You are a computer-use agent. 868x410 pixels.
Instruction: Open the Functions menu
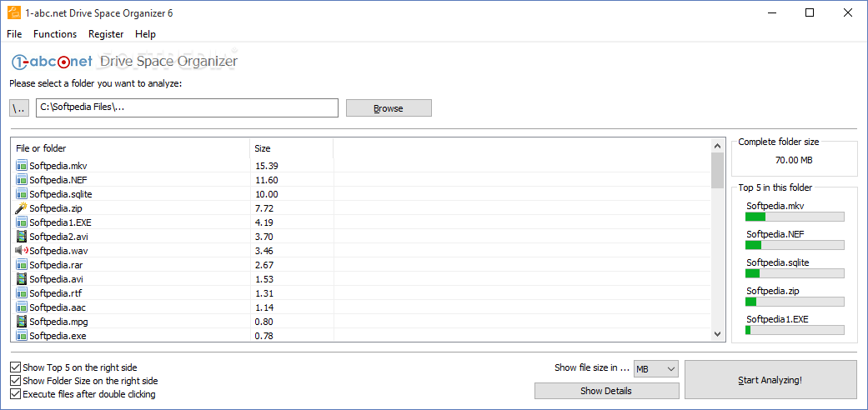[55, 34]
